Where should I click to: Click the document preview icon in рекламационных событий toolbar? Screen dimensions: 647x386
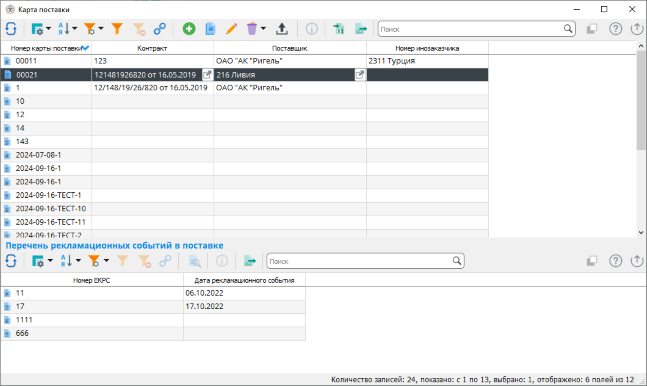(x=194, y=261)
